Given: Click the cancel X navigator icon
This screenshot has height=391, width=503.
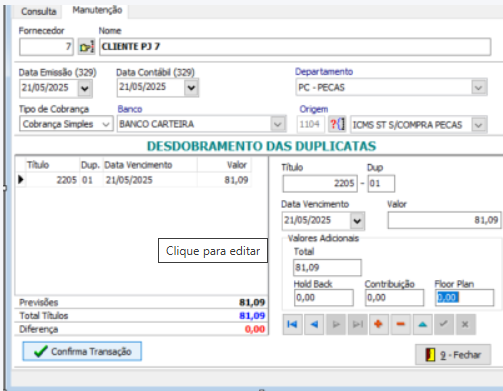Looking at the screenshot, I should pos(465,324).
